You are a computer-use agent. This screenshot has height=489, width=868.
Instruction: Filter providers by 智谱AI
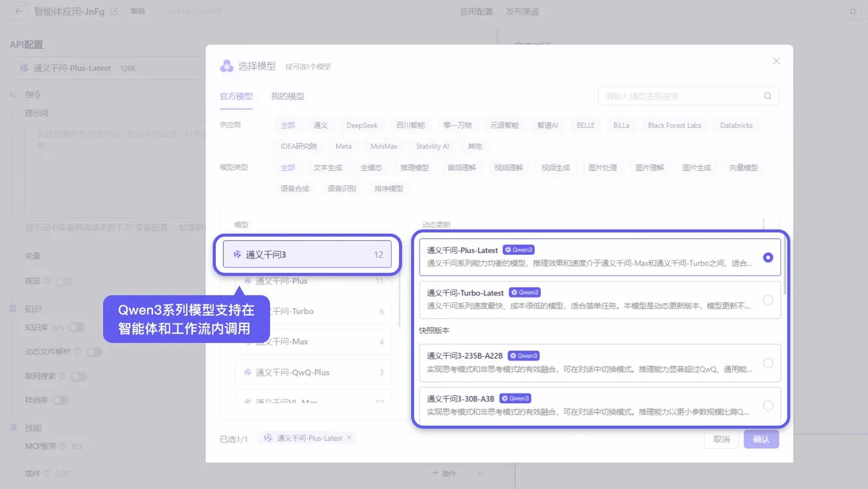point(547,125)
